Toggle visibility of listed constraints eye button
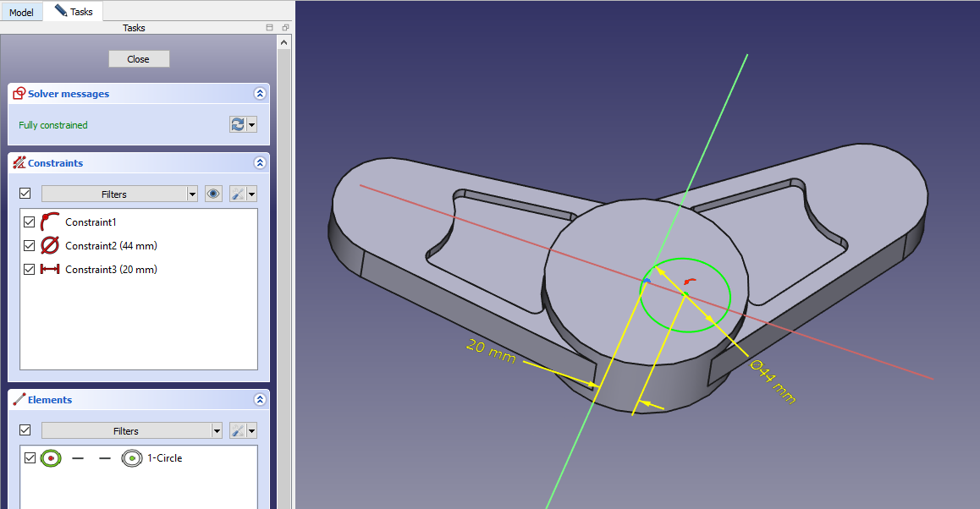This screenshot has width=980, height=509. click(213, 194)
